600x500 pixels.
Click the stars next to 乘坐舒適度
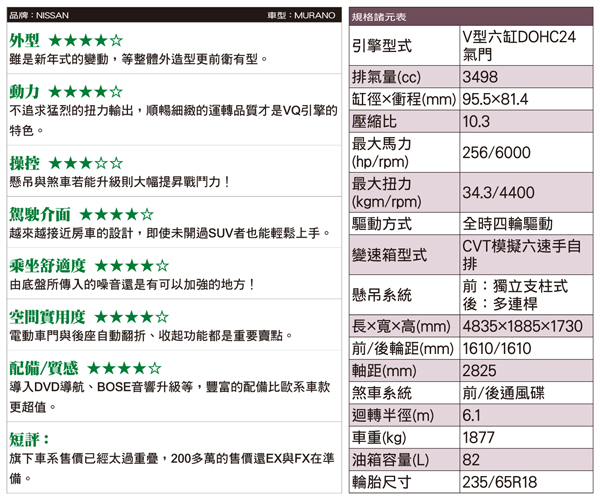130,265
